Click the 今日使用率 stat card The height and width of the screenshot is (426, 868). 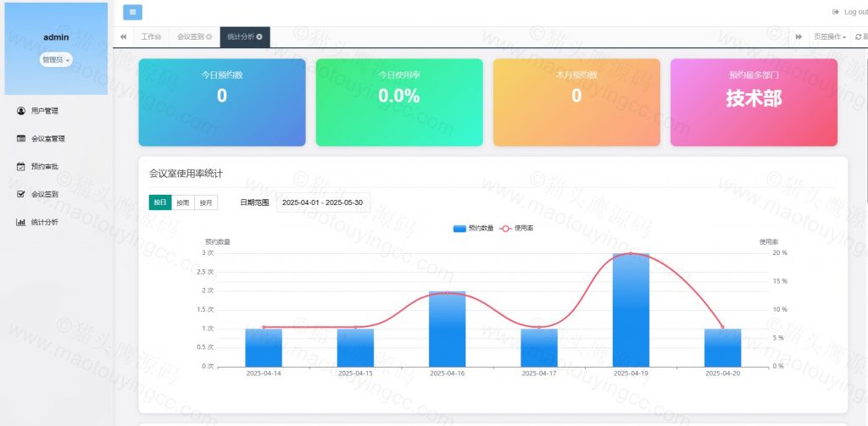tap(399, 102)
